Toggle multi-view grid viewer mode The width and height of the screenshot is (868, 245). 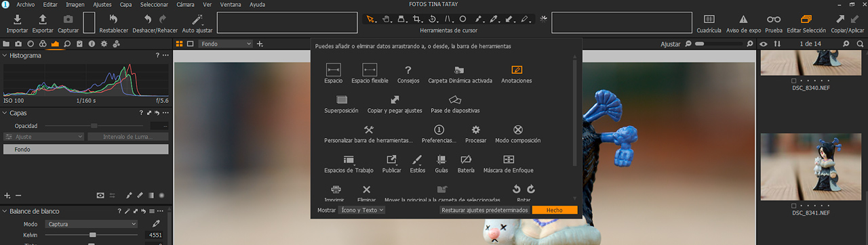179,43
